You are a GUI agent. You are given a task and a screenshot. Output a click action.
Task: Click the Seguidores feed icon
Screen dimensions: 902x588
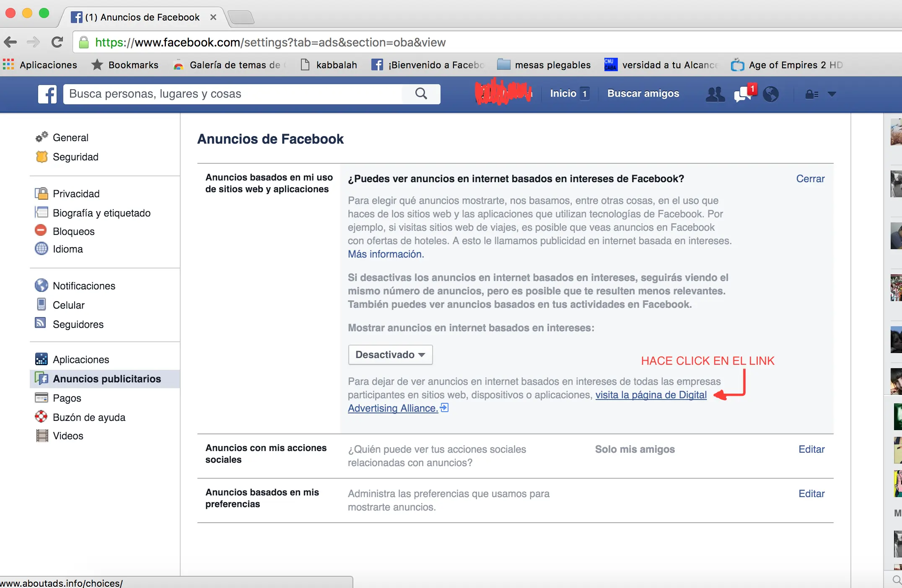pyautogui.click(x=41, y=323)
